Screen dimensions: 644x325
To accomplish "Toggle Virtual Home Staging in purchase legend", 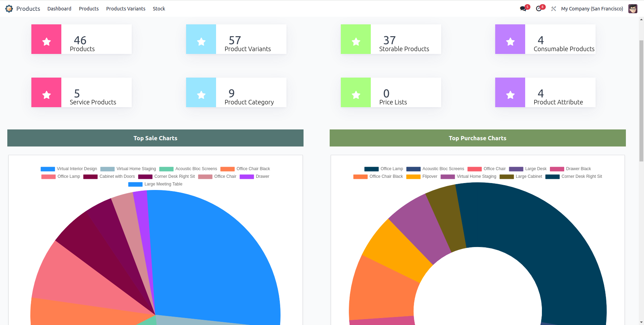I will 468,176.
